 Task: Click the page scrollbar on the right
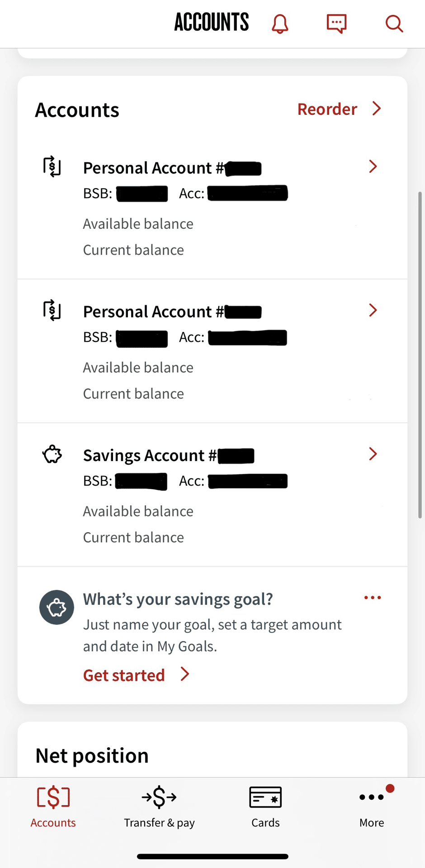[420, 355]
